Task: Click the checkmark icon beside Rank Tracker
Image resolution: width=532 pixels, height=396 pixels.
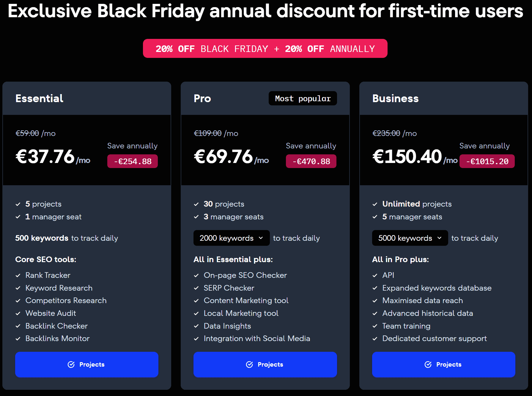Action: click(x=18, y=275)
